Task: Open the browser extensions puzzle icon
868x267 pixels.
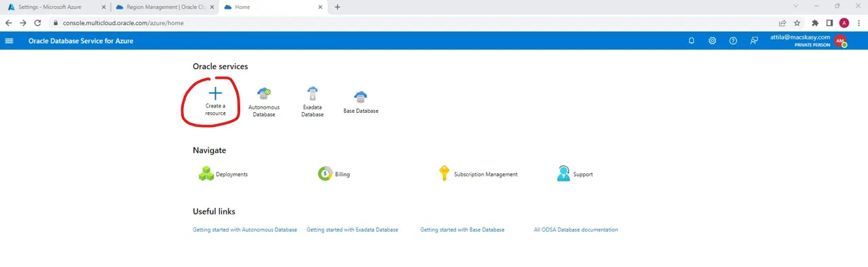Action: point(815,22)
